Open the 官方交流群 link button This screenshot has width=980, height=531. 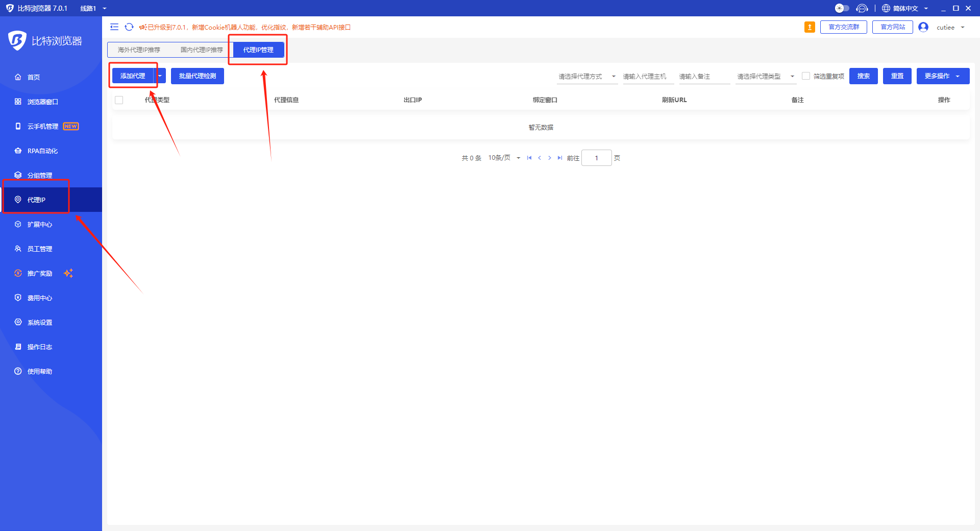(x=844, y=27)
